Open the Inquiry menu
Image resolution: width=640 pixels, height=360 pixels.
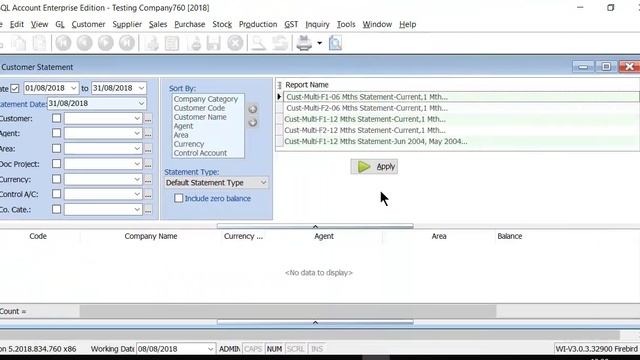(317, 24)
